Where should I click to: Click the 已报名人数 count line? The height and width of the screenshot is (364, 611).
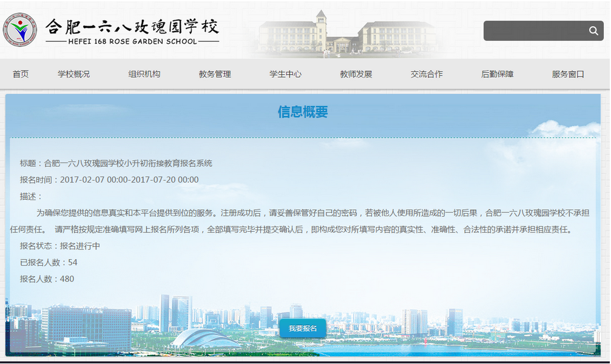click(x=49, y=262)
